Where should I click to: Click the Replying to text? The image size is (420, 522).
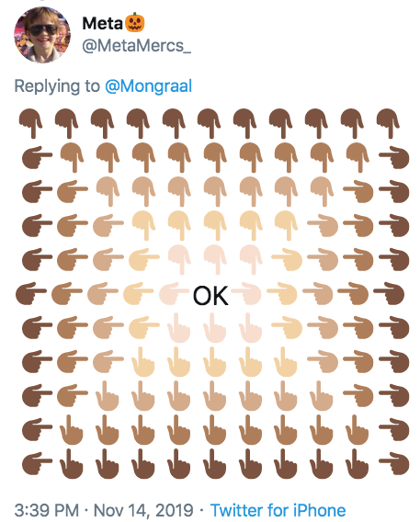[x=57, y=86]
